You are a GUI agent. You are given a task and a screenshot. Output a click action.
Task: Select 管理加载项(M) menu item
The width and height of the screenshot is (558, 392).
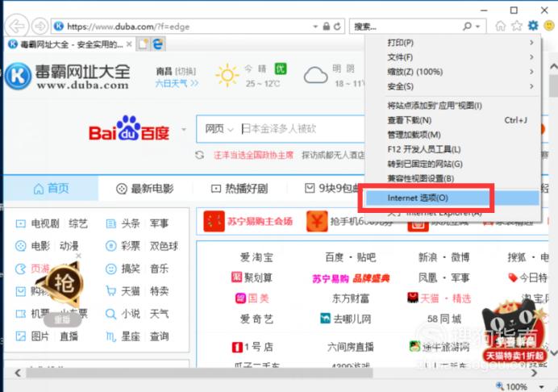[461, 135]
